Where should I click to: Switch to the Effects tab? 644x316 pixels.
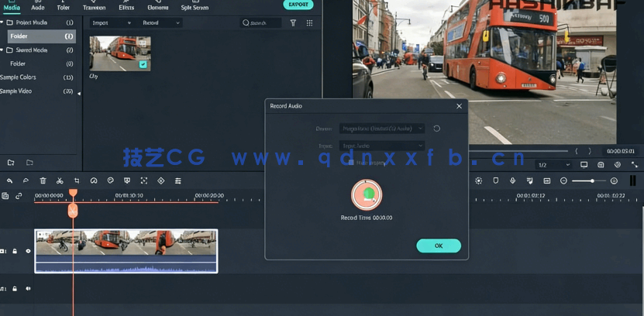pyautogui.click(x=126, y=7)
